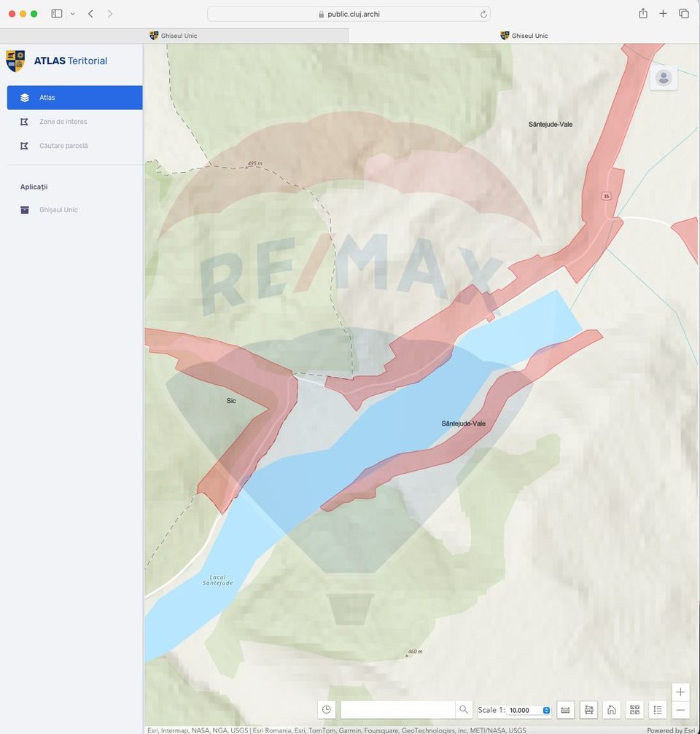Click the magnifier to run a search
The image size is (700, 734).
point(464,709)
